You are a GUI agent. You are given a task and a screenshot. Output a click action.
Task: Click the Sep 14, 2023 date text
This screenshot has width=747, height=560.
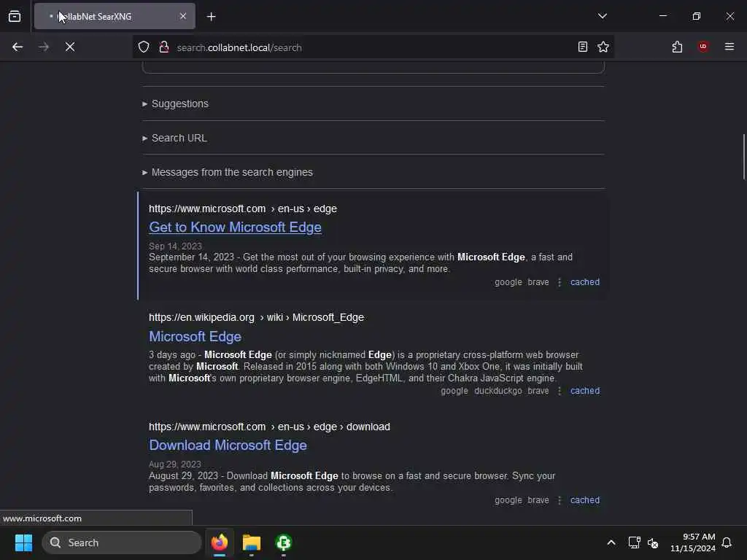click(x=175, y=246)
